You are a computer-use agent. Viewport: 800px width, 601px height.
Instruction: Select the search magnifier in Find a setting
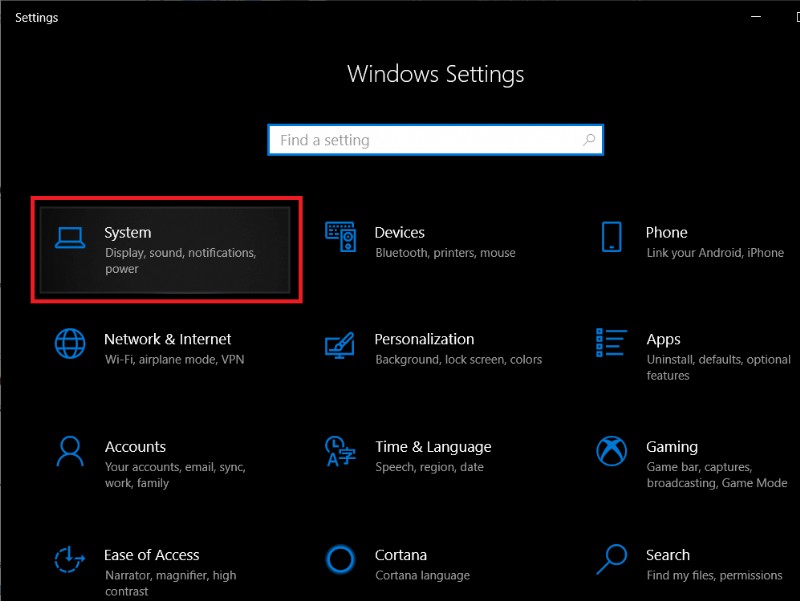589,139
